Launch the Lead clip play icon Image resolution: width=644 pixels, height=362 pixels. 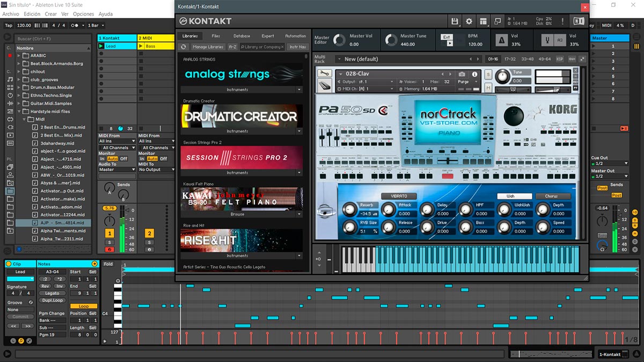pos(101,46)
